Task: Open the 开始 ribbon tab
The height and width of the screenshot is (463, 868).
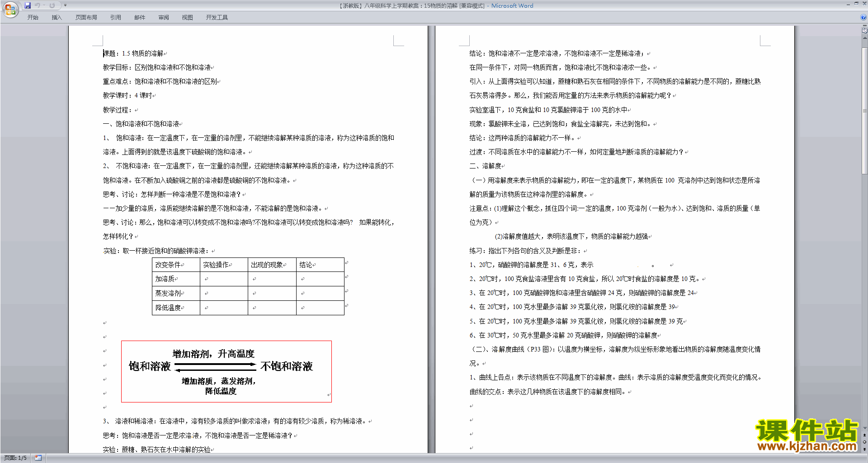Action: click(33, 18)
